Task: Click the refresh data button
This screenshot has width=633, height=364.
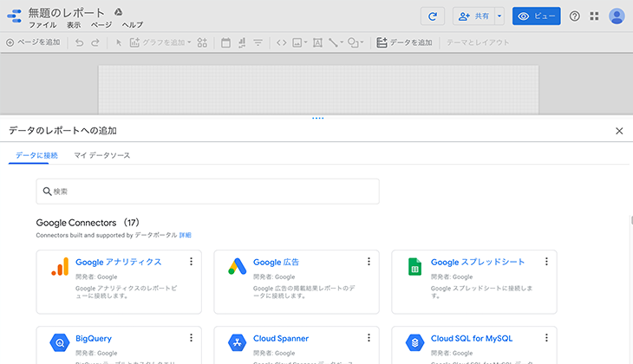Action: pyautogui.click(x=433, y=16)
